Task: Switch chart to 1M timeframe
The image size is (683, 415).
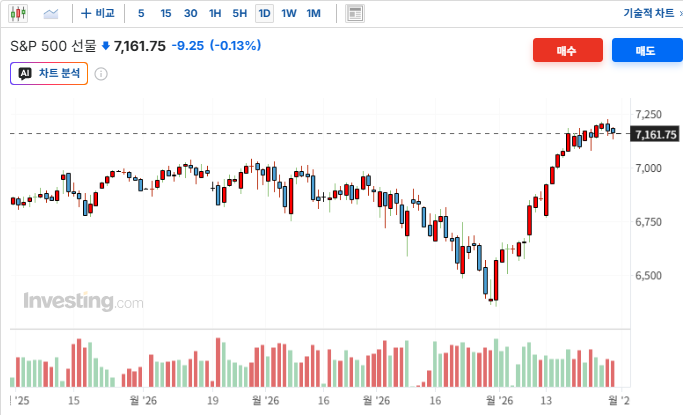Action: tap(314, 13)
